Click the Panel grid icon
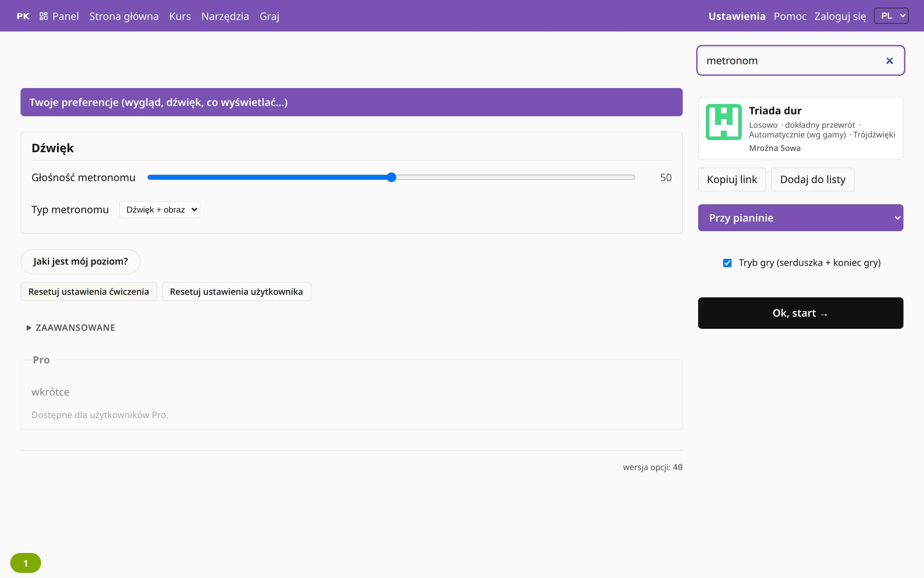This screenshot has height=578, width=924. pos(44,16)
